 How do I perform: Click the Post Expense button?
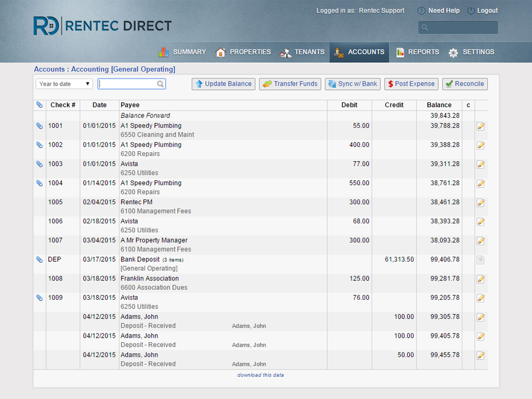coord(411,84)
